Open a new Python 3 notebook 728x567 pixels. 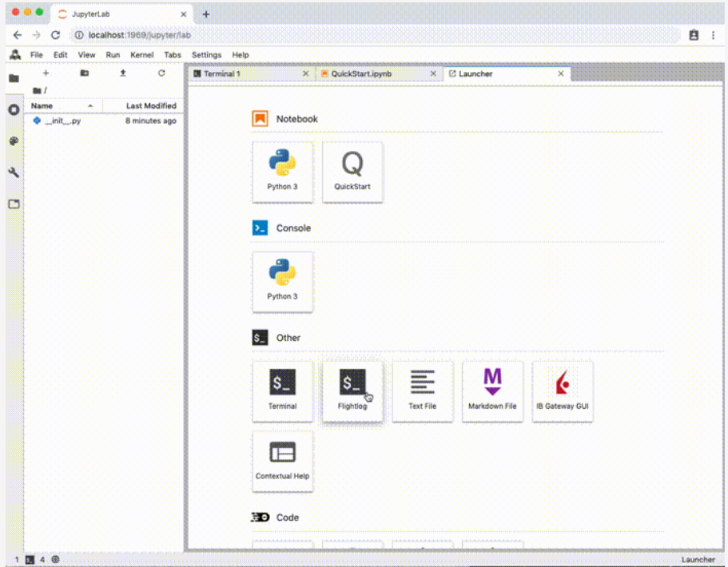[x=282, y=171]
